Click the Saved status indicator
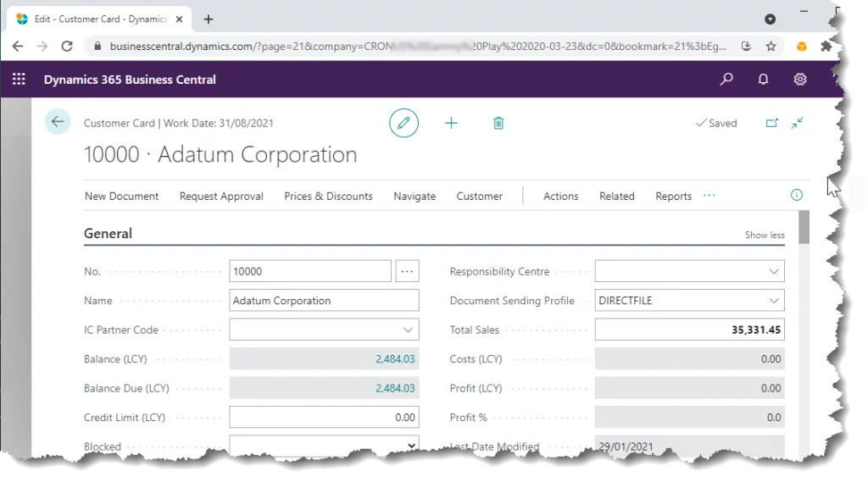The height and width of the screenshot is (488, 868). pos(716,123)
